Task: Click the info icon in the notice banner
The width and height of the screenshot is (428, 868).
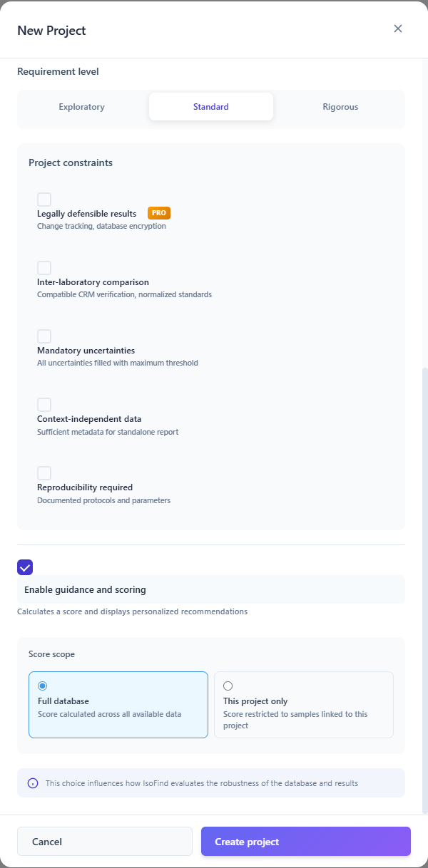Action: (32, 782)
